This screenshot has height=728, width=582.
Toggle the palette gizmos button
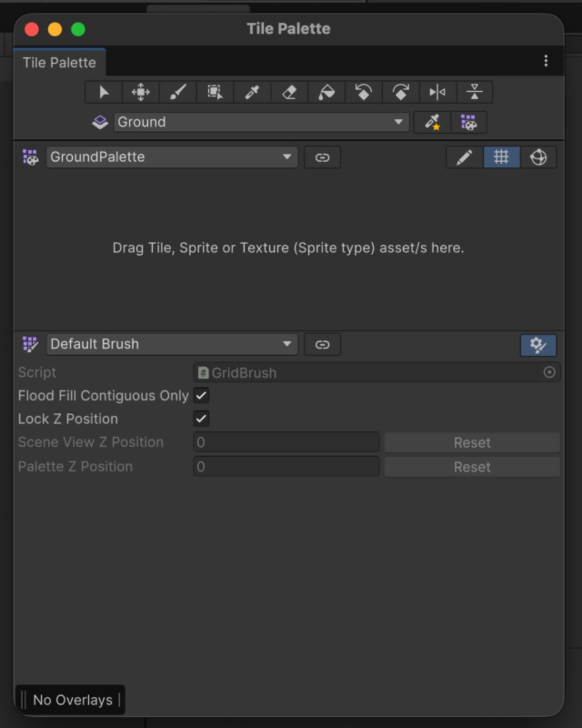click(x=538, y=157)
